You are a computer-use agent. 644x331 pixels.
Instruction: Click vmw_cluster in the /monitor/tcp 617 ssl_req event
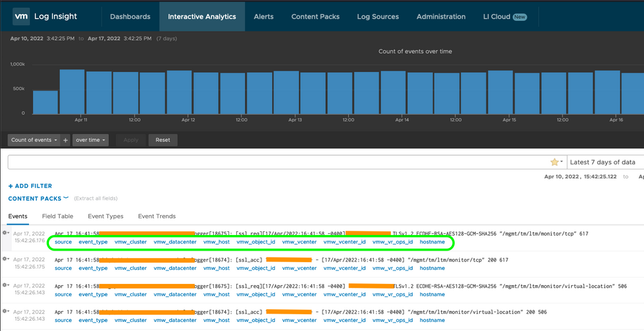(131, 242)
